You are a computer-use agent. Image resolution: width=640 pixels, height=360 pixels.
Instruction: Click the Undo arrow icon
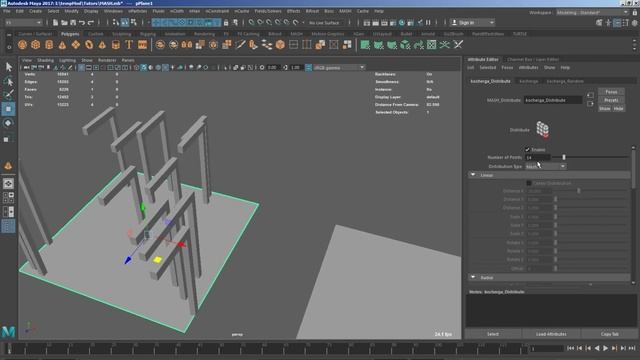(x=82, y=22)
